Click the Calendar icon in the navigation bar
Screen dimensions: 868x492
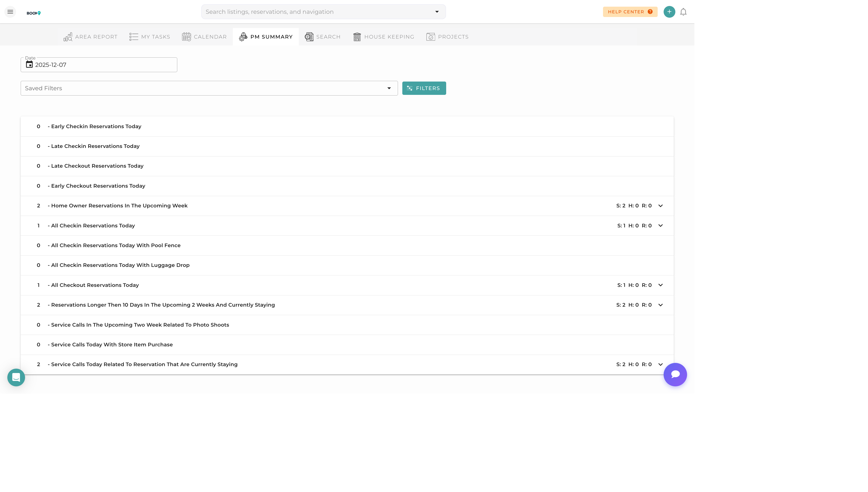point(186,37)
